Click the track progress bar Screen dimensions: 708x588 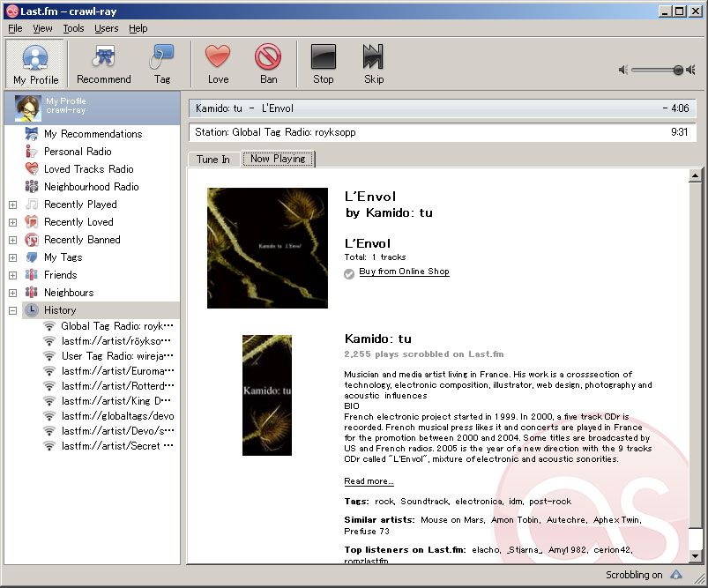[x=442, y=108]
